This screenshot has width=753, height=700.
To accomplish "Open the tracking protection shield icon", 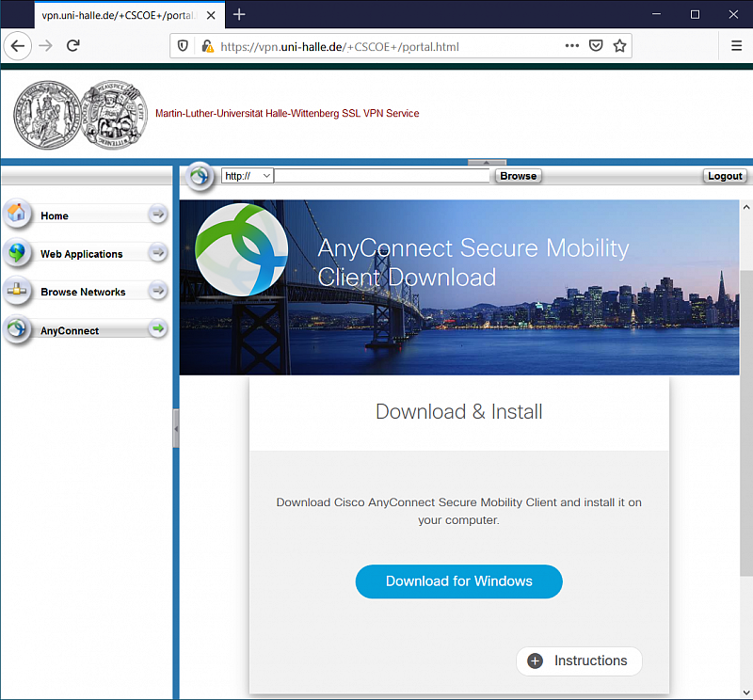I will [x=183, y=46].
